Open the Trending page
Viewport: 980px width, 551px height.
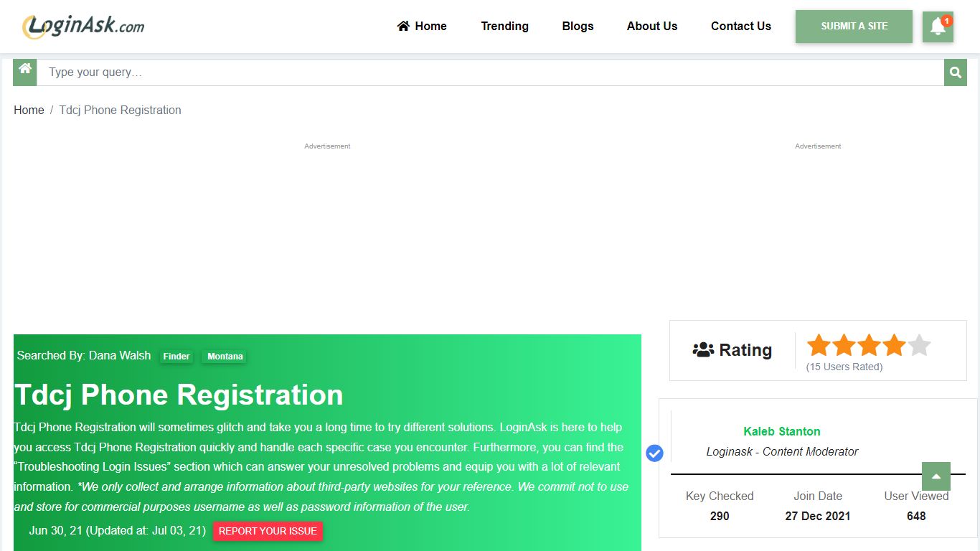pos(504,26)
